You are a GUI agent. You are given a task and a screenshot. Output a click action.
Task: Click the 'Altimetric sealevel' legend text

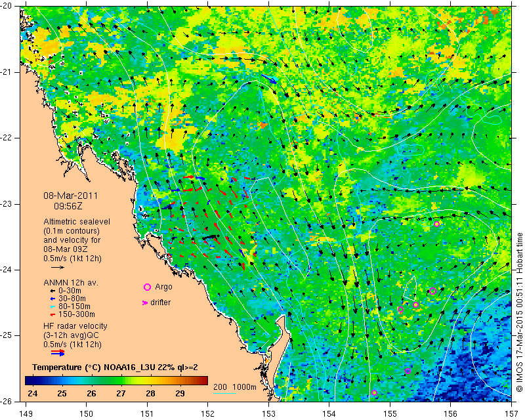tap(77, 222)
